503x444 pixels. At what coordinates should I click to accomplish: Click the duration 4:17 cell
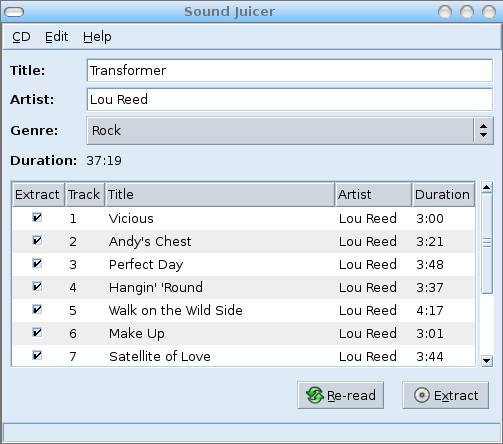(x=430, y=311)
